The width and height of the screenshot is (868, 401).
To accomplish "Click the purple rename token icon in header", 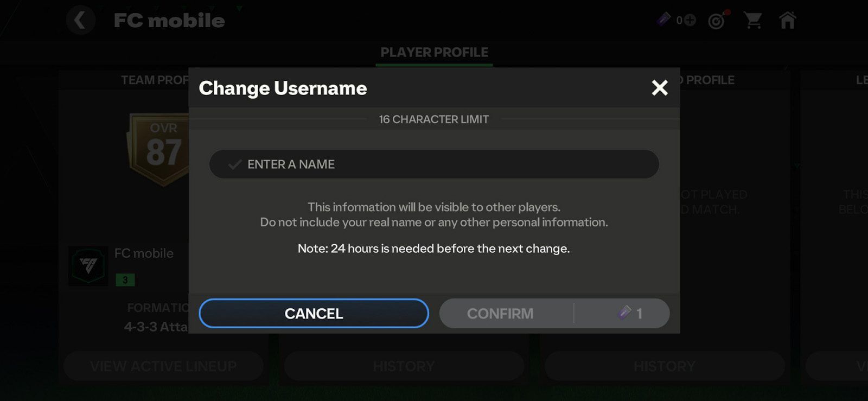I will 663,20.
